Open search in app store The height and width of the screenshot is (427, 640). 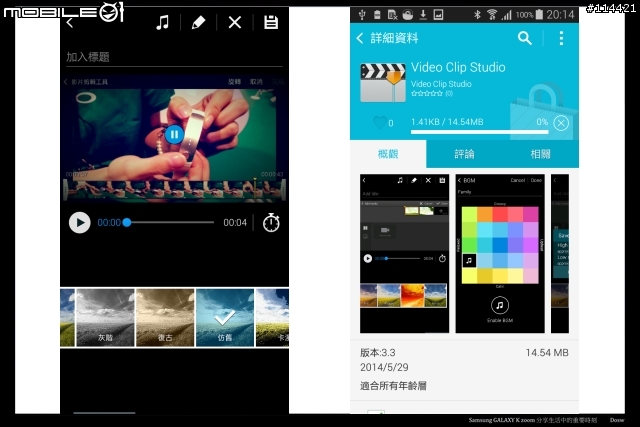click(524, 38)
